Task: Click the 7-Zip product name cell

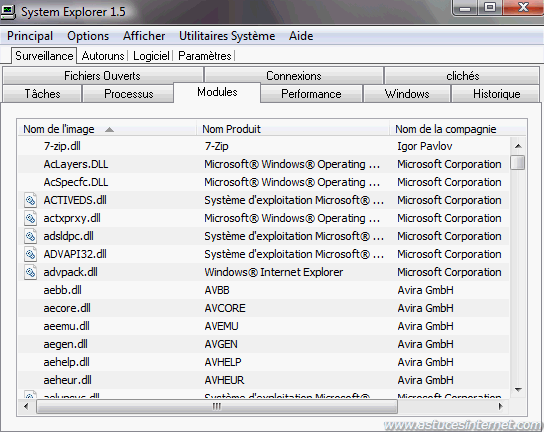Action: [216, 146]
